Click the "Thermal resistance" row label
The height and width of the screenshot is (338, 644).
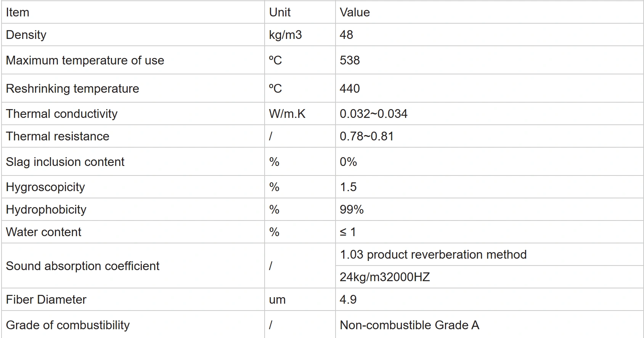(x=58, y=136)
